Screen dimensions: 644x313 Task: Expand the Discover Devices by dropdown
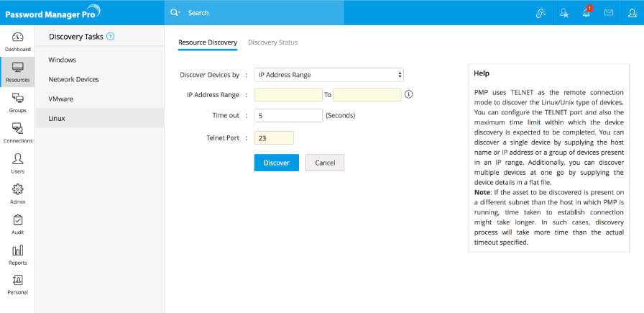pyautogui.click(x=328, y=75)
